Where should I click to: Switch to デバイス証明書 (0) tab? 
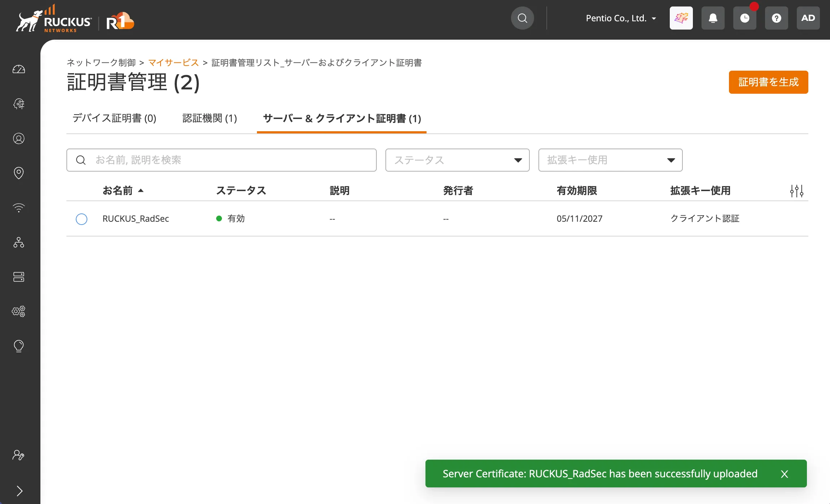click(114, 118)
